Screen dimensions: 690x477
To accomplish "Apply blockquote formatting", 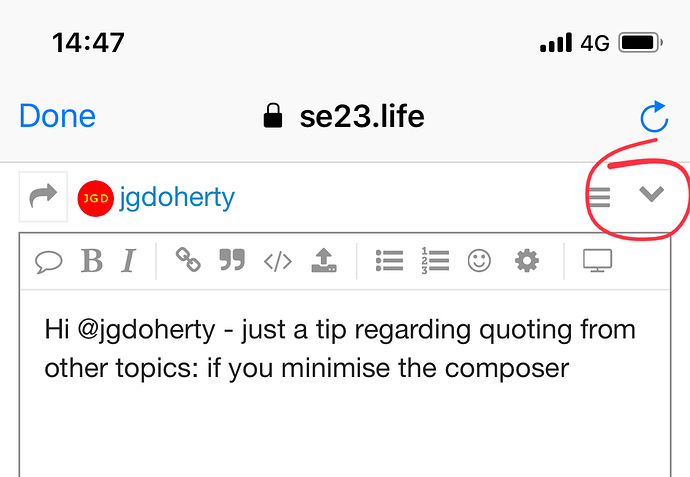I will [232, 262].
